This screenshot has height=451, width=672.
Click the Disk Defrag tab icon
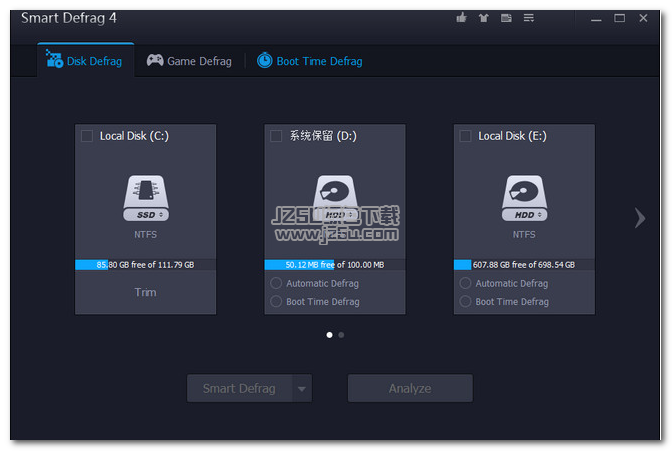(x=54, y=59)
